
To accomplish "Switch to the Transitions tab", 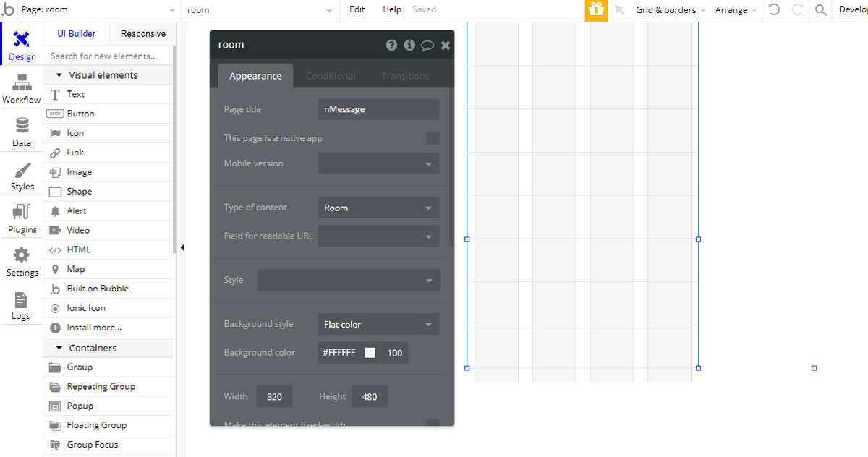I will click(x=405, y=76).
